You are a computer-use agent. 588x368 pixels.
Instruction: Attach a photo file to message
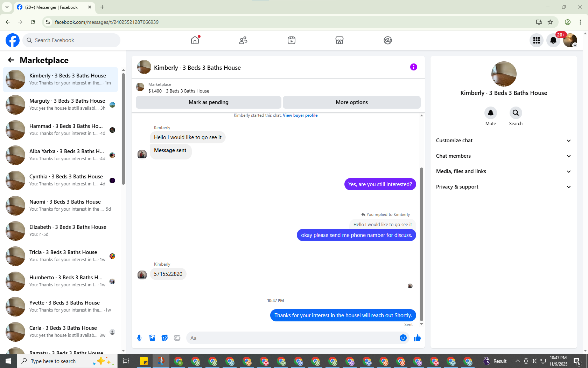coord(152,338)
